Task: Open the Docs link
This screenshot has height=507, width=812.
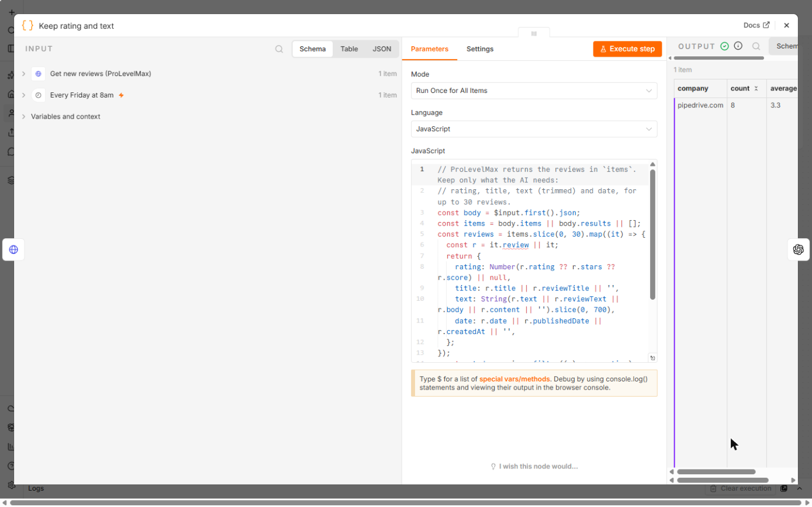Action: pyautogui.click(x=756, y=26)
